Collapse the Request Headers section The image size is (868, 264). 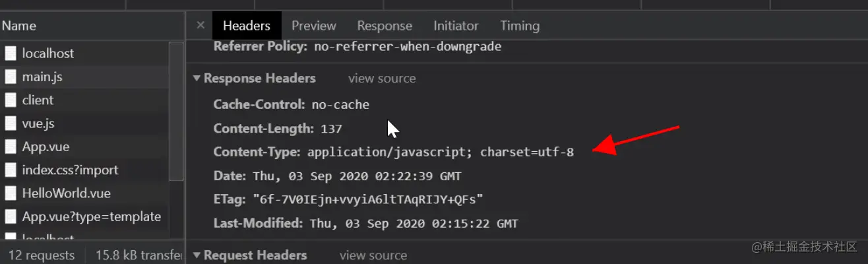pyautogui.click(x=197, y=255)
